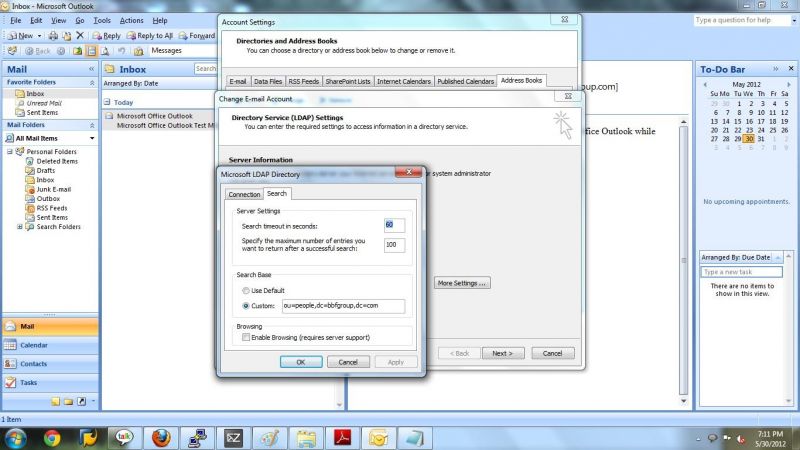This screenshot has height=450, width=800.
Task: Switch to the Calendar pane
Action: [50, 345]
